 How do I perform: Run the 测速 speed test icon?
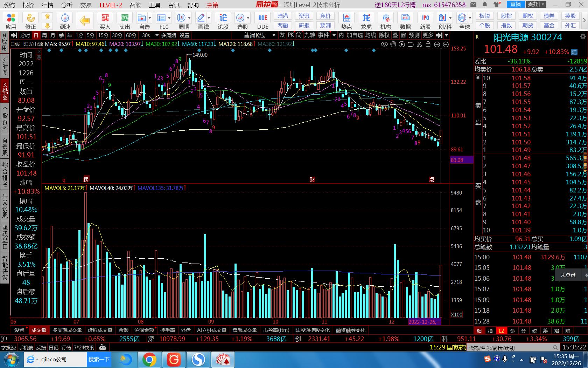click(65, 21)
